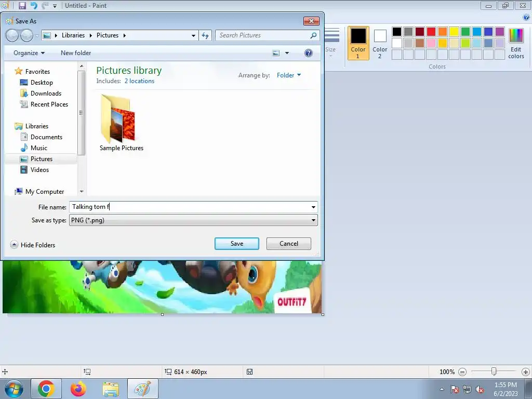Viewport: 532px width, 399px height.
Task: Select the Sample Pictures folder
Action: tap(121, 122)
